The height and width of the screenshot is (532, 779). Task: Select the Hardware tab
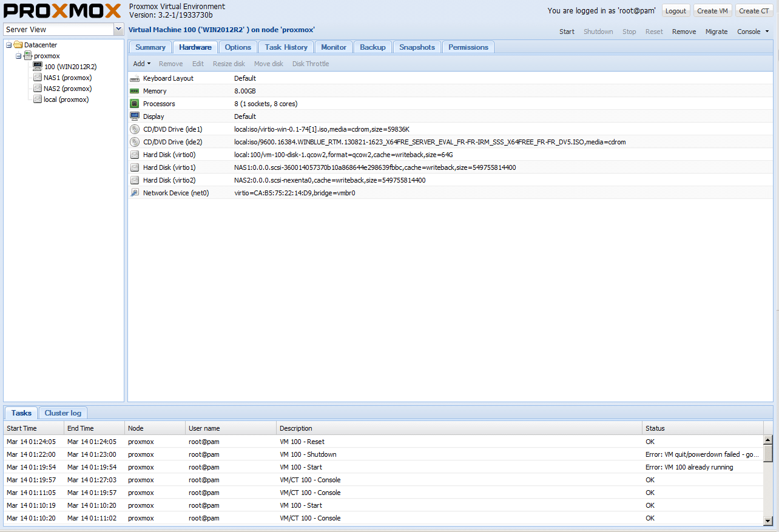click(x=195, y=47)
